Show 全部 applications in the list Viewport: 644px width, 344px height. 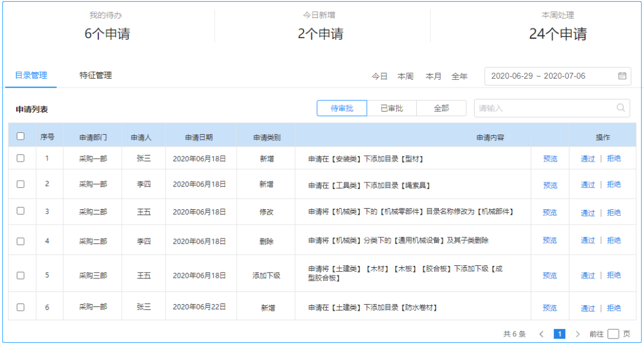(441, 108)
